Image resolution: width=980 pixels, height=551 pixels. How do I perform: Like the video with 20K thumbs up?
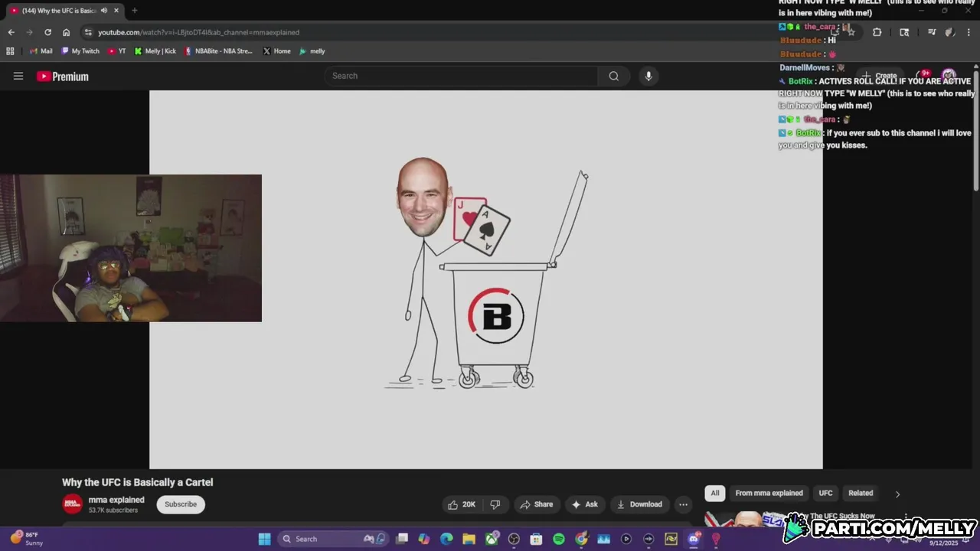coord(462,504)
